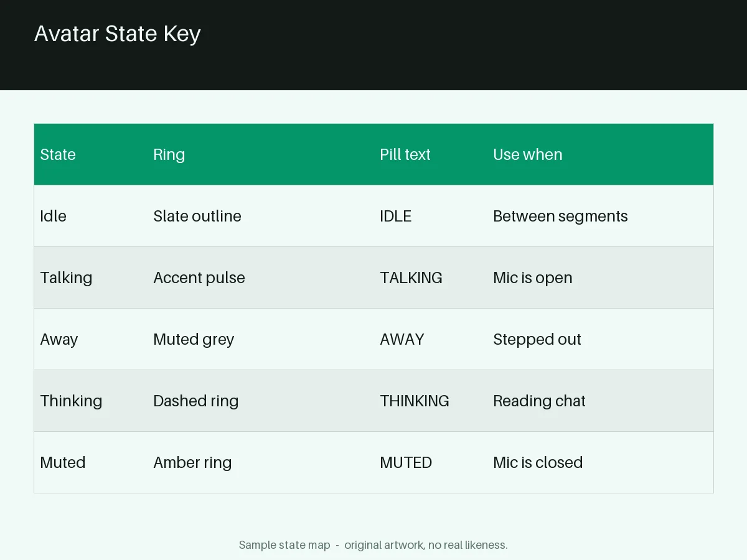Screen dimensions: 747x560
Task: Select the Idle state cell
Action: (x=53, y=216)
